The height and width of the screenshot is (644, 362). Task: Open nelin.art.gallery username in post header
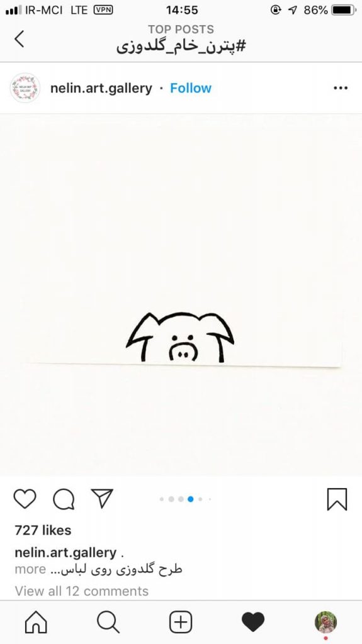[x=101, y=88]
